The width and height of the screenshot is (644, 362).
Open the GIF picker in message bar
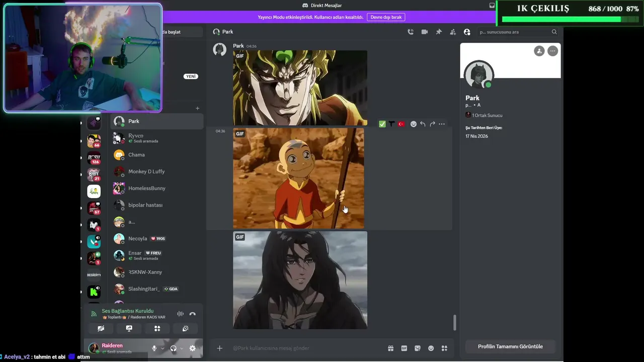click(404, 348)
